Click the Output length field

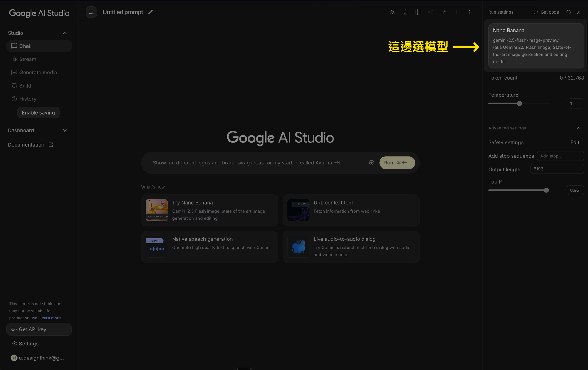point(557,169)
